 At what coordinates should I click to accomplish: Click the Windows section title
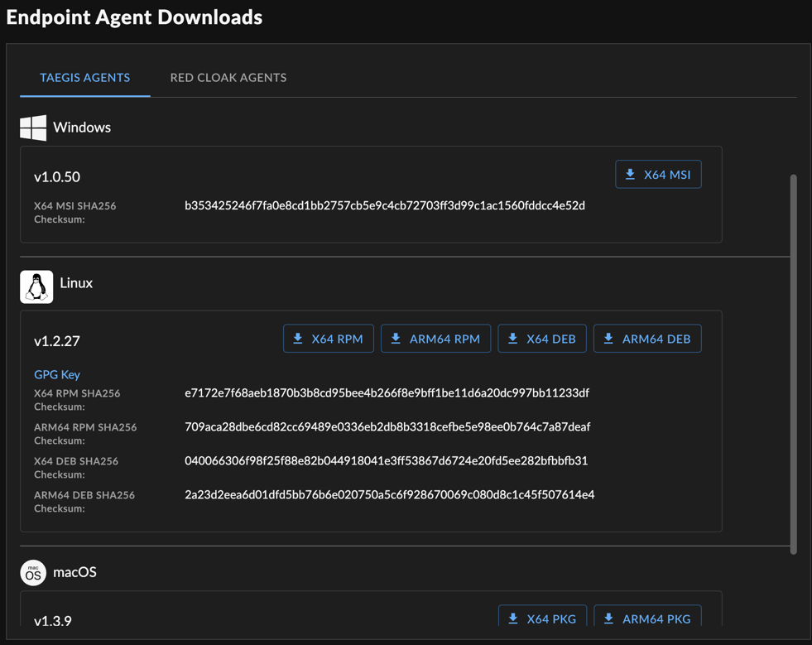pos(82,128)
